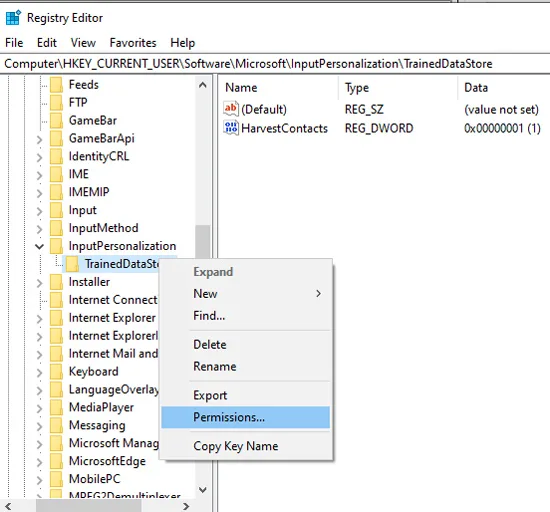Screen dimensions: 550x512
Task: Open the New submenu in context menu
Action: pos(246,294)
